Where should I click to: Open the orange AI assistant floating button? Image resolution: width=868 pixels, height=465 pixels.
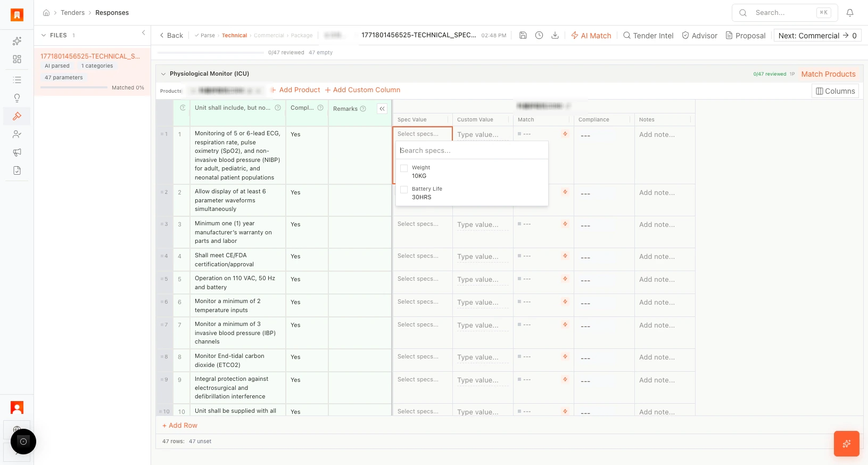click(847, 444)
